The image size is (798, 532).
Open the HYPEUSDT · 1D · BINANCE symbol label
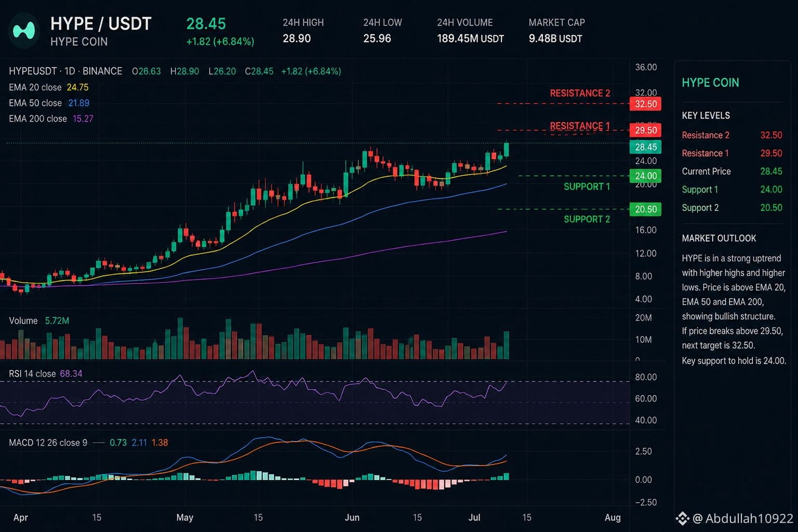pos(65,71)
